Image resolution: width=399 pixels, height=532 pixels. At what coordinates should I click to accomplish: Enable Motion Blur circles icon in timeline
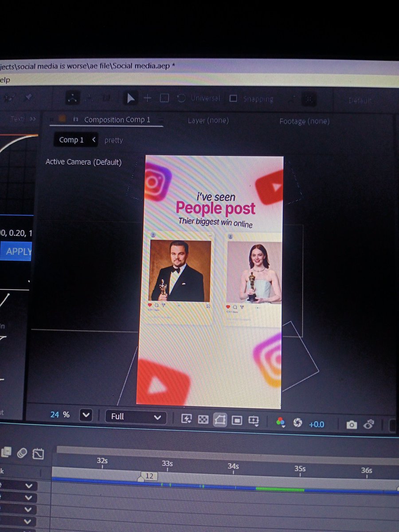click(22, 453)
